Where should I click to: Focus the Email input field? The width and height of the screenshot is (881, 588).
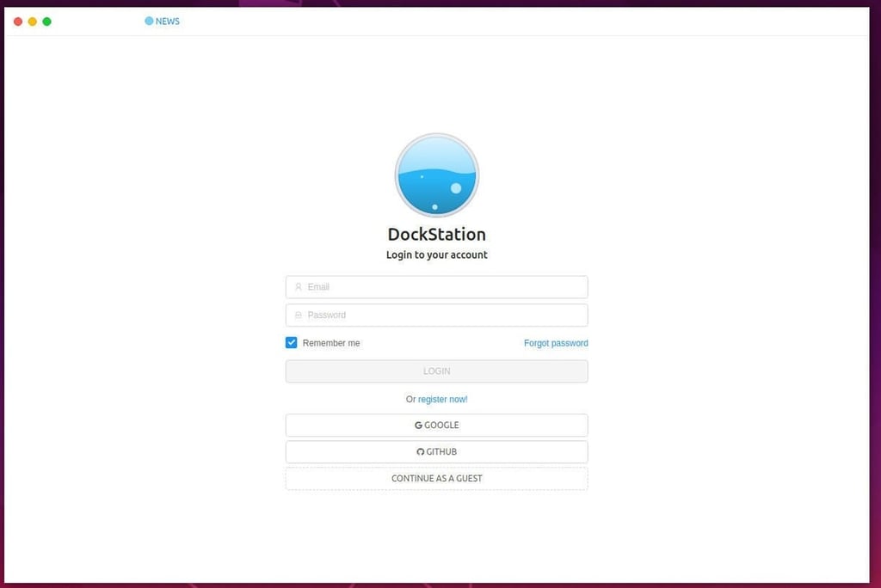click(436, 287)
